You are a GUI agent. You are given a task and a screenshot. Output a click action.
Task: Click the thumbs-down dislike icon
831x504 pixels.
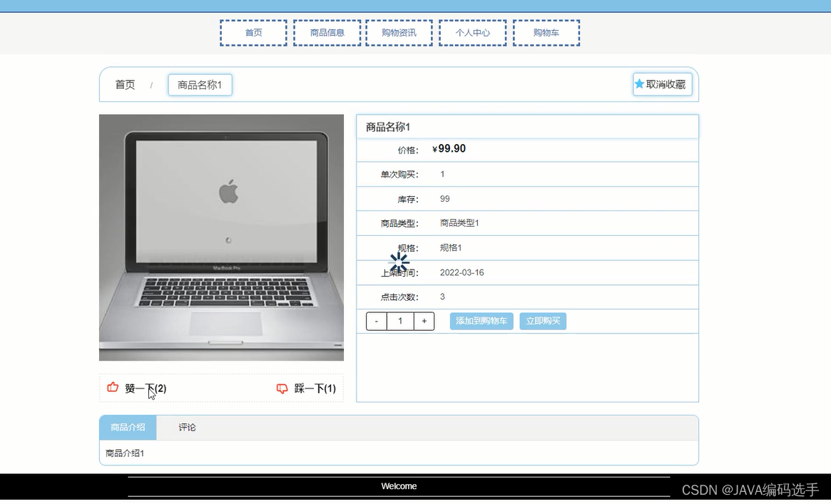click(x=282, y=389)
